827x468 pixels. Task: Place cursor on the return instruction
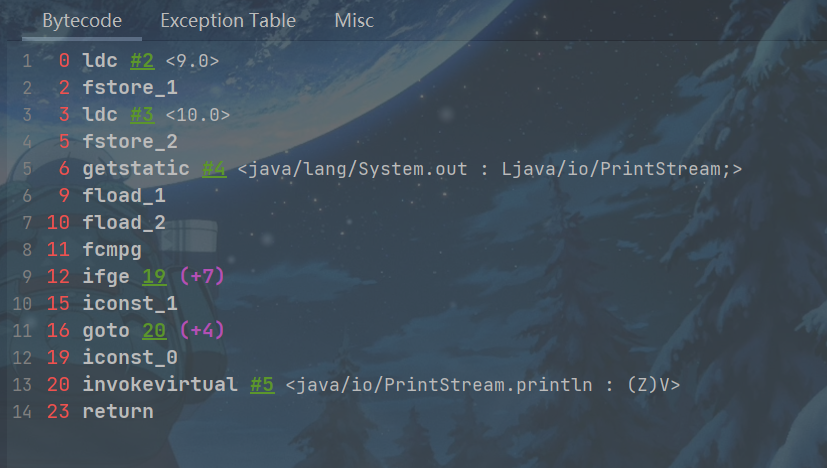[x=118, y=412]
